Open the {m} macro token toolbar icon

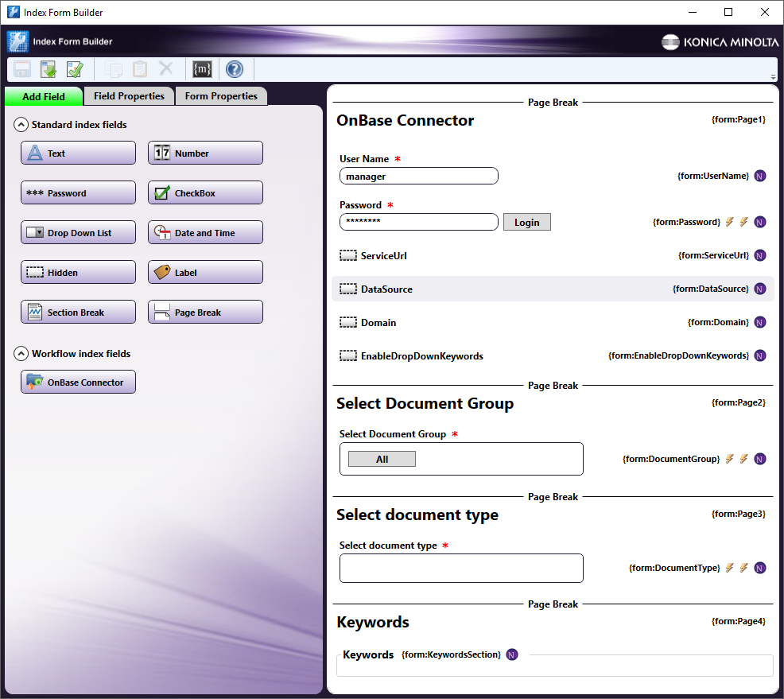pos(202,69)
